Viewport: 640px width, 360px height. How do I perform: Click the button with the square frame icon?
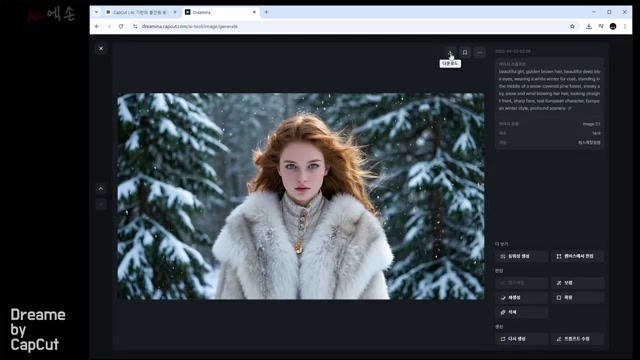tap(577, 298)
